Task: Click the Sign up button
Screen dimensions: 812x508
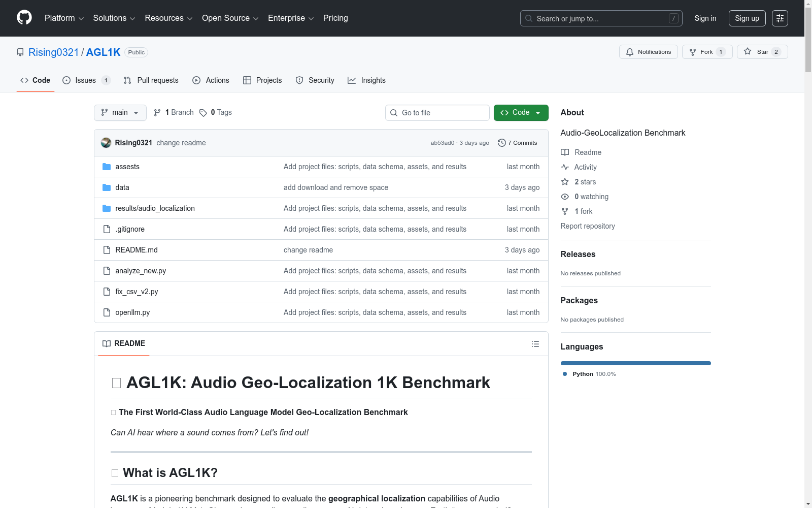Action: click(x=747, y=18)
